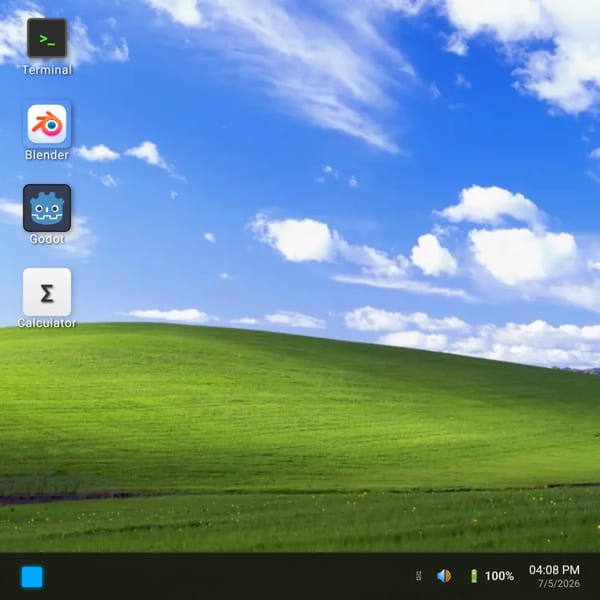The width and height of the screenshot is (600, 600).
Task: Select the Godot icon label
Action: pos(47,239)
